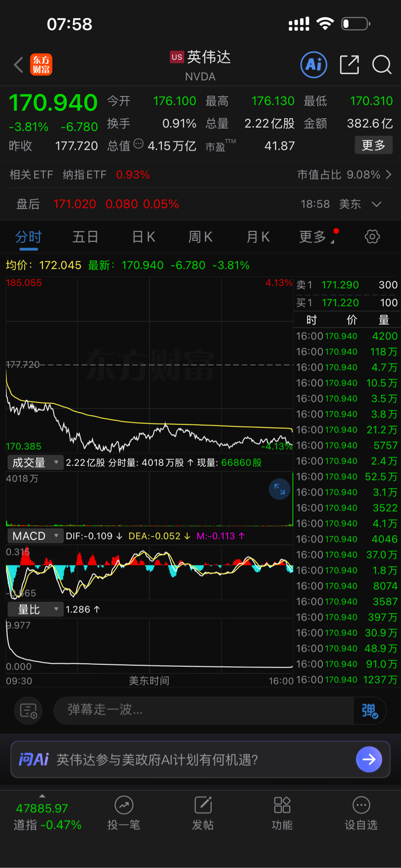Tap the 英伟达参与美政府AI计划 question

[x=158, y=759]
